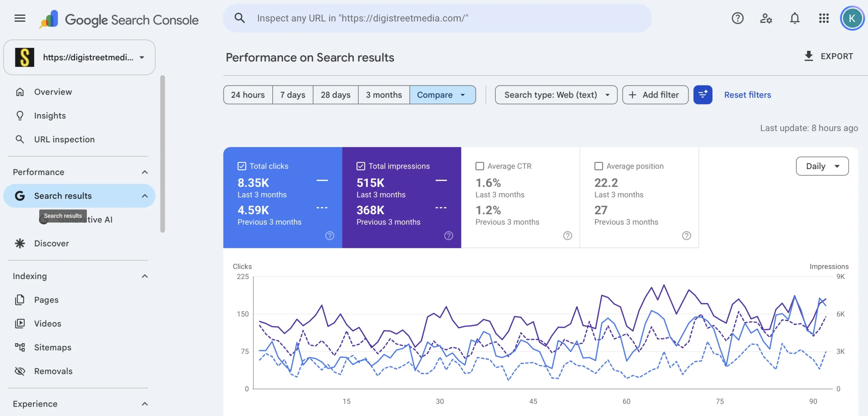
Task: Open URL inspection in sidebar
Action: tap(79, 139)
